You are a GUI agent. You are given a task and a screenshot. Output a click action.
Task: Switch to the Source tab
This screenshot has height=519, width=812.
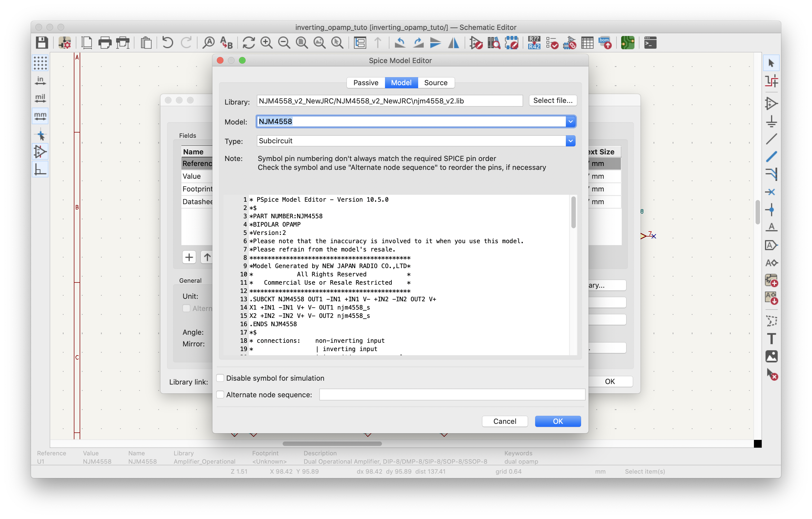coord(436,82)
